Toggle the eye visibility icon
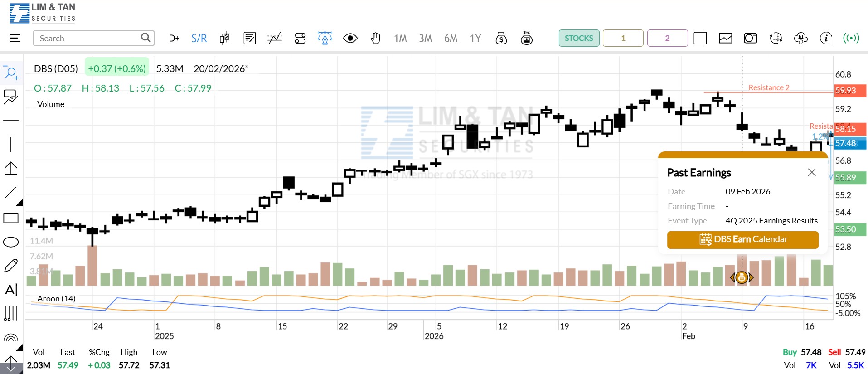868x374 pixels. pos(350,38)
